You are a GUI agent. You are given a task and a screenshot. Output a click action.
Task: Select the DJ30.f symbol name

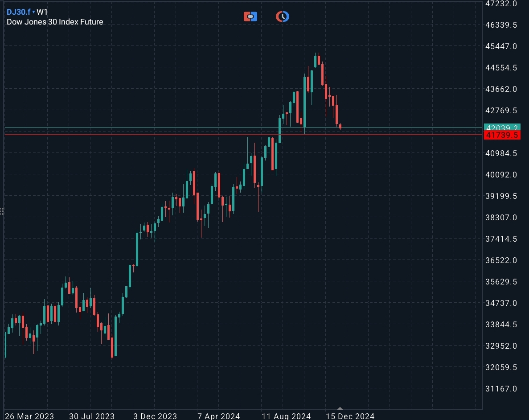point(19,12)
